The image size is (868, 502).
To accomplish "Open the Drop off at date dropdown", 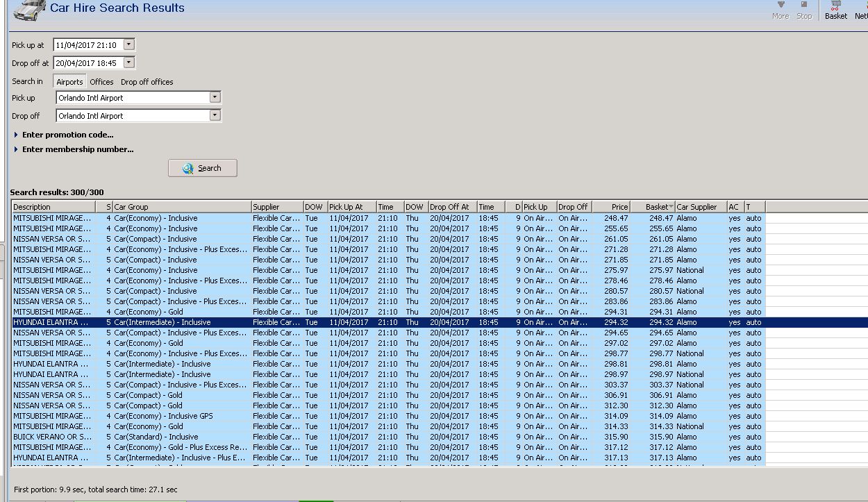I will pos(128,62).
